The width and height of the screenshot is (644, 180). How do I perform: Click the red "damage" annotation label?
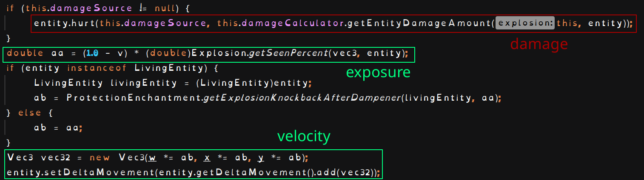[x=539, y=44]
